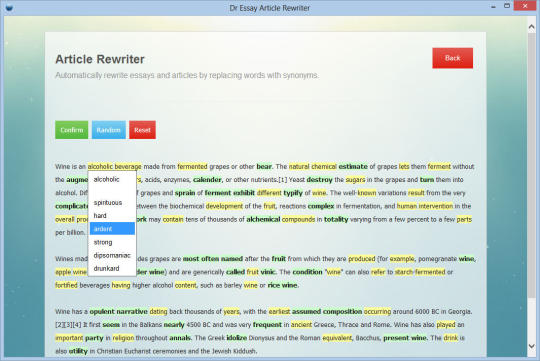Click the bold word 'idolize'
This screenshot has width=540, height=361.
pyautogui.click(x=236, y=338)
